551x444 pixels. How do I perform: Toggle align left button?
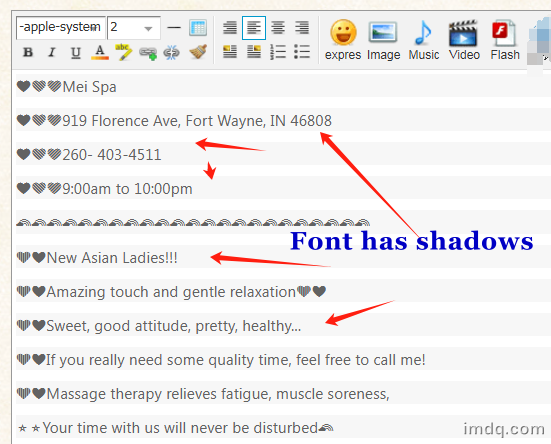tap(254, 27)
